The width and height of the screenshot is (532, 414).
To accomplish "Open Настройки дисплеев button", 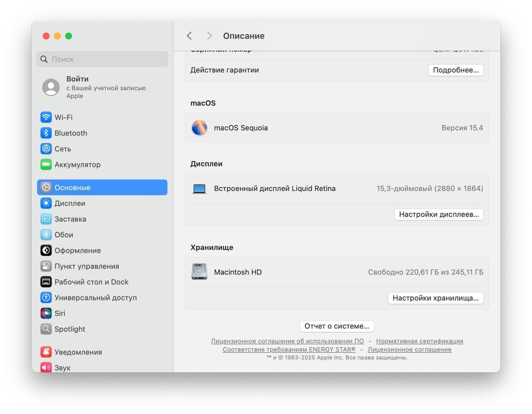I will tap(439, 214).
